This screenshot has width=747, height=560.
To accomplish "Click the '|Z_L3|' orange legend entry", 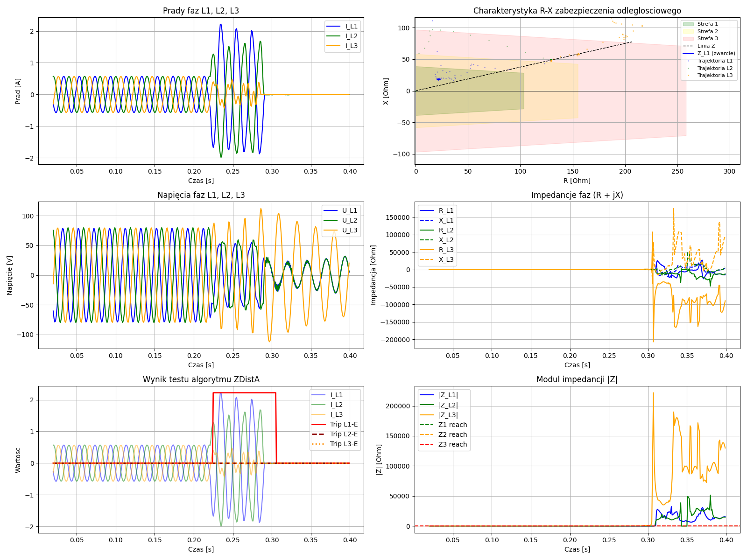I will pos(448,415).
